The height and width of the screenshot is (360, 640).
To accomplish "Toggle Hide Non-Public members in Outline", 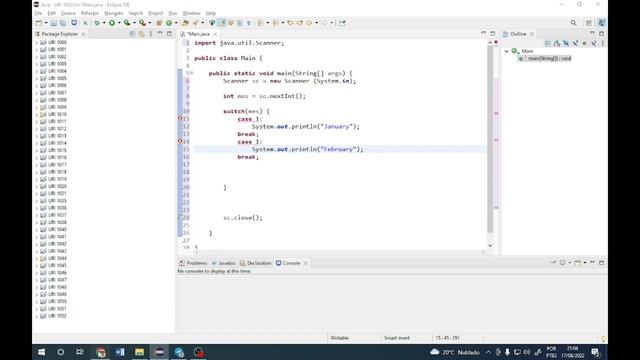I will (x=584, y=43).
